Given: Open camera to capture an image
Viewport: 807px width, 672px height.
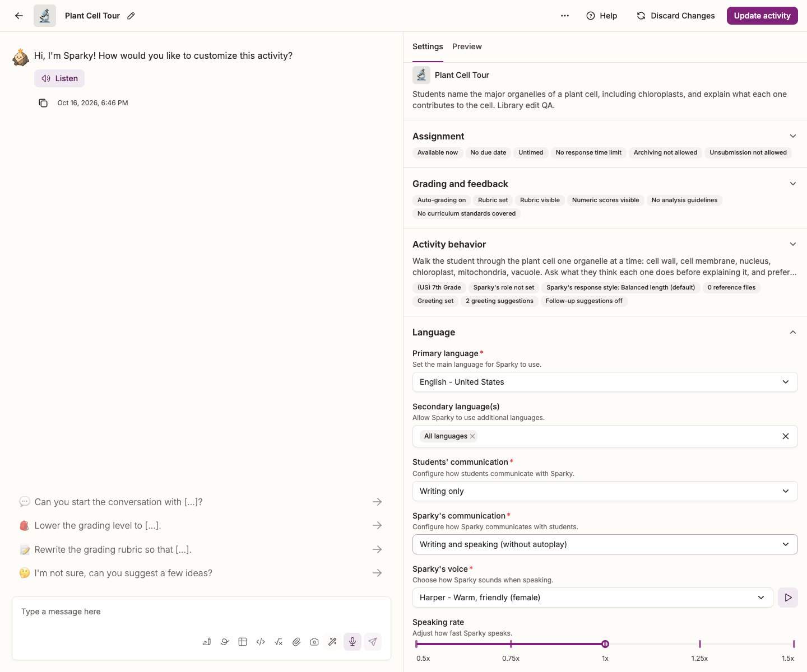Looking at the screenshot, I should (314, 642).
